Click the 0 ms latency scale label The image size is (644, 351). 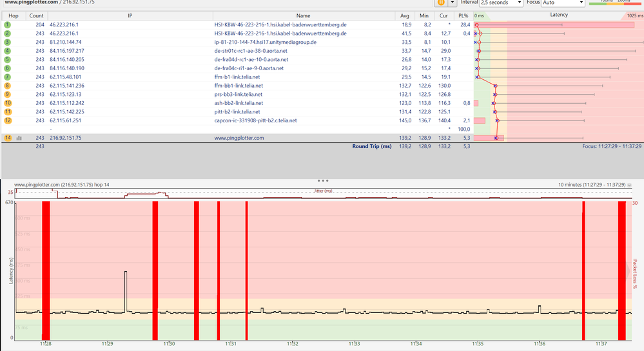[480, 15]
